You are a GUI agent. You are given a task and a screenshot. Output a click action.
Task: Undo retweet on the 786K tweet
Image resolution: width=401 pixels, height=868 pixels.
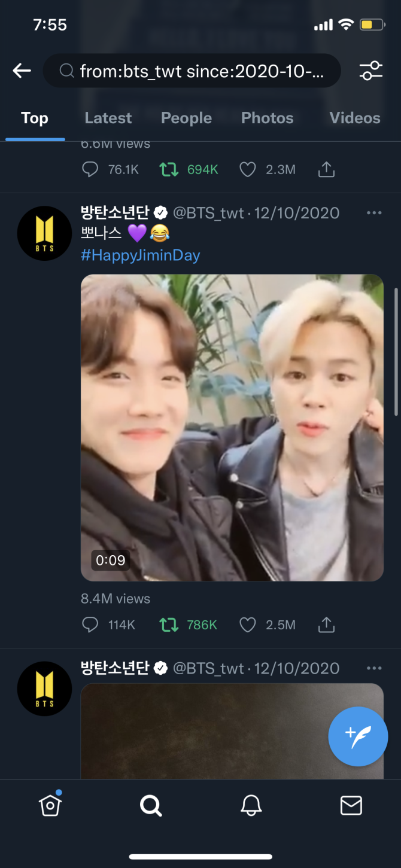coord(169,625)
